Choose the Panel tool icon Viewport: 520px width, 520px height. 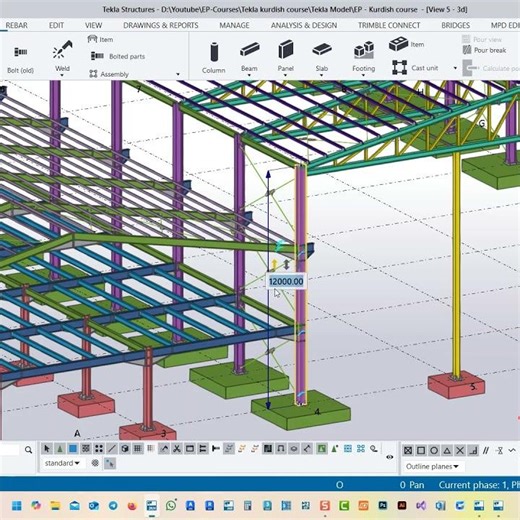tap(286, 49)
